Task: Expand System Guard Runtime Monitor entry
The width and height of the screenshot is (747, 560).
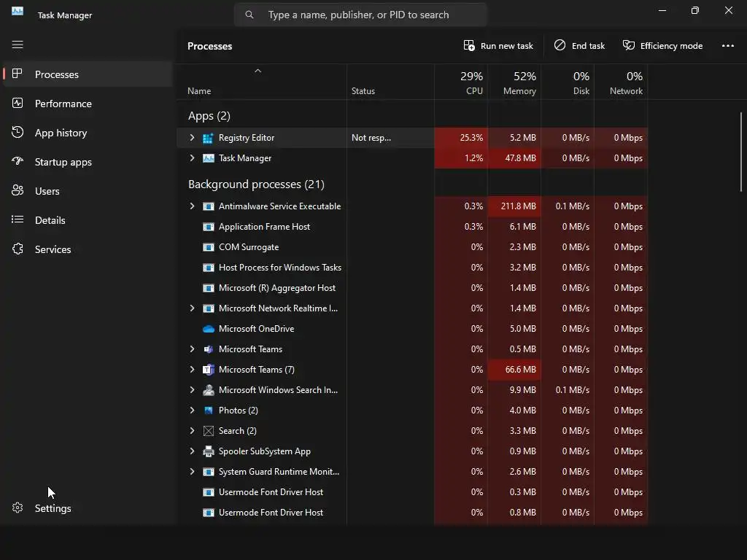Action: pos(192,472)
